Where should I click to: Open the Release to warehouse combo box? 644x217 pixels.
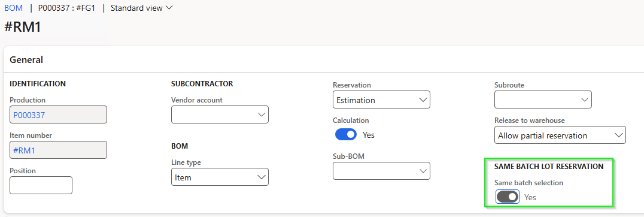tap(560, 135)
